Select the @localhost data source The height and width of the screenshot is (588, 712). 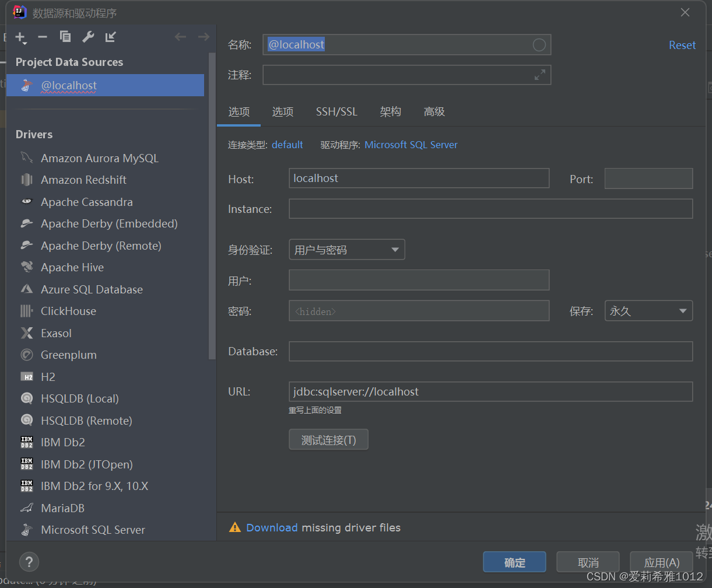coord(105,85)
